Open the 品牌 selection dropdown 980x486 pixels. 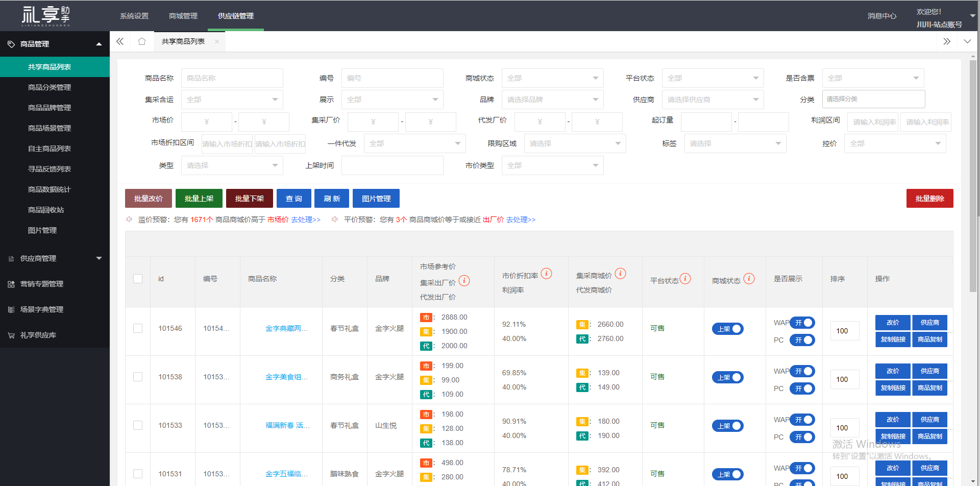coord(553,100)
